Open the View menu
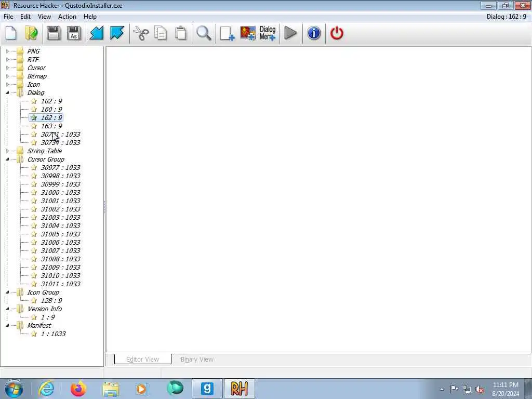The width and height of the screenshot is (532, 399). tap(44, 17)
